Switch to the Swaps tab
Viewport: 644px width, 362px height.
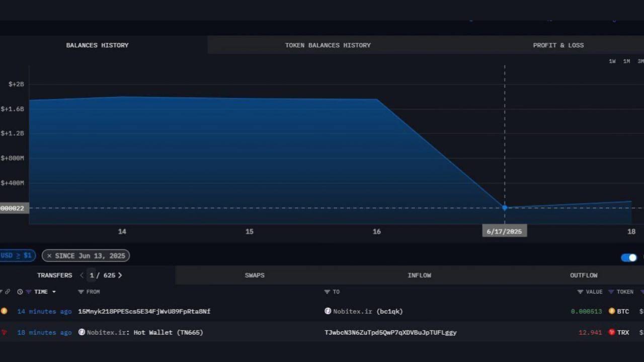coord(255,275)
